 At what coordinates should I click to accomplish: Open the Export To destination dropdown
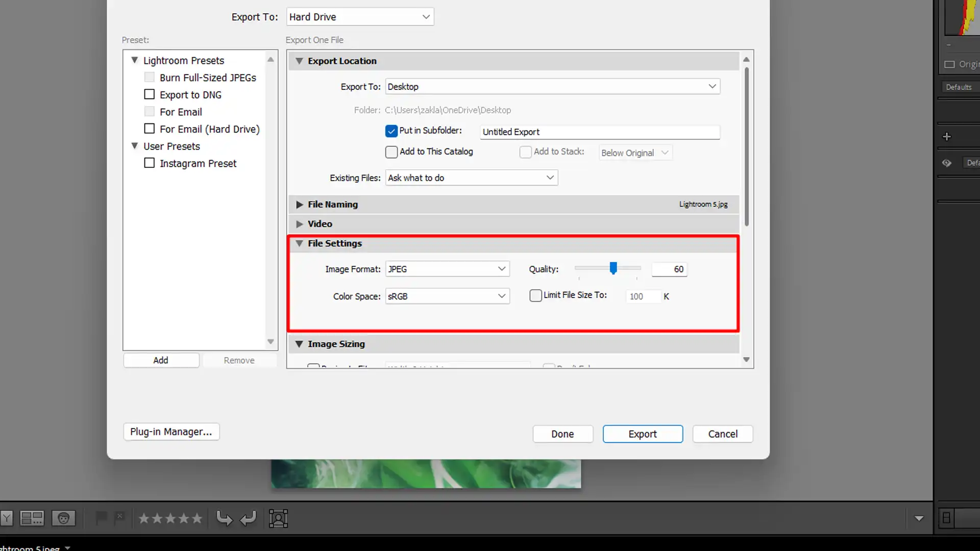[x=359, y=17]
